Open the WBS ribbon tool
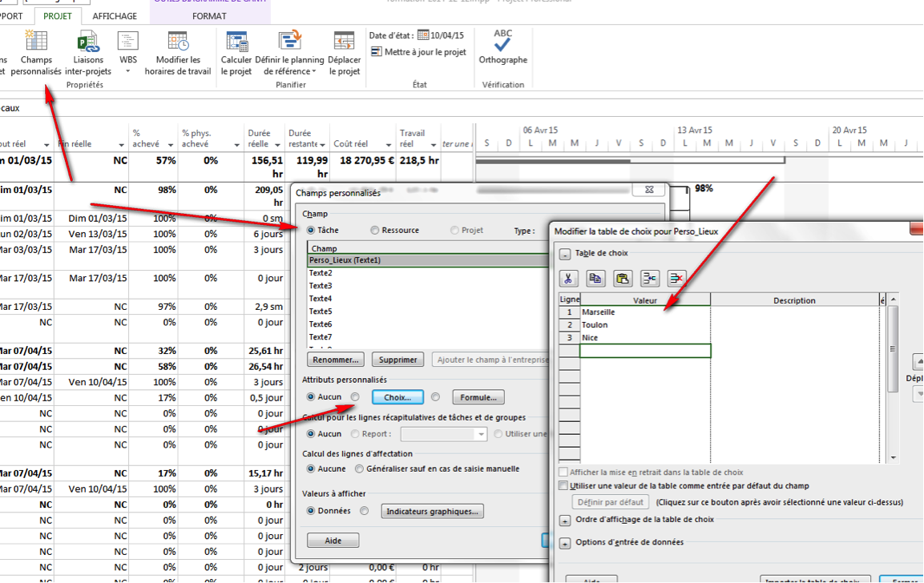Screen dimensions: 924x583 point(128,53)
